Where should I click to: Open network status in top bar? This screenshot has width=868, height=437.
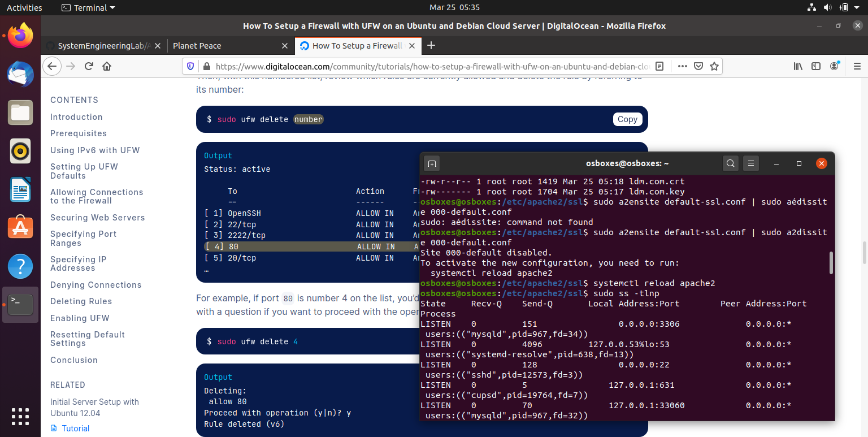811,7
